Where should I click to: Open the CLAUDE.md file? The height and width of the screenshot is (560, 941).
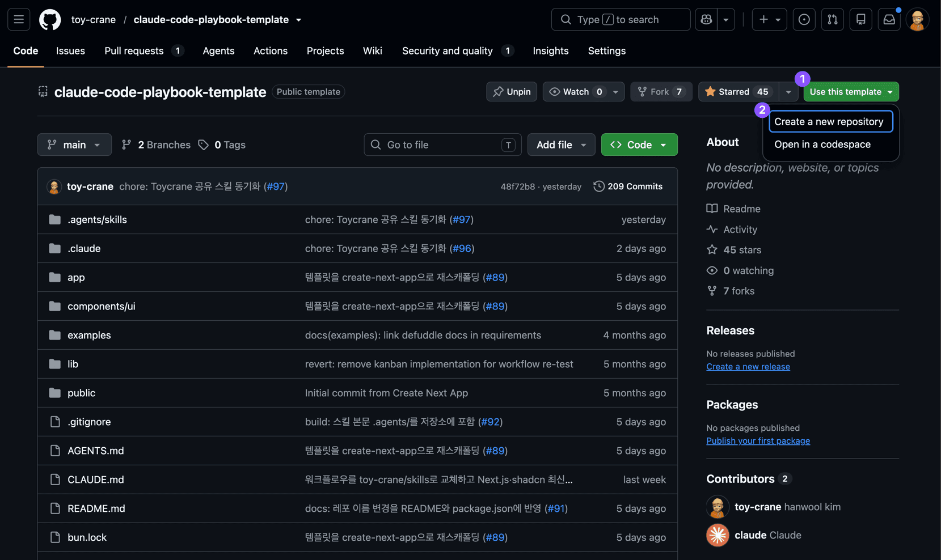click(95, 480)
